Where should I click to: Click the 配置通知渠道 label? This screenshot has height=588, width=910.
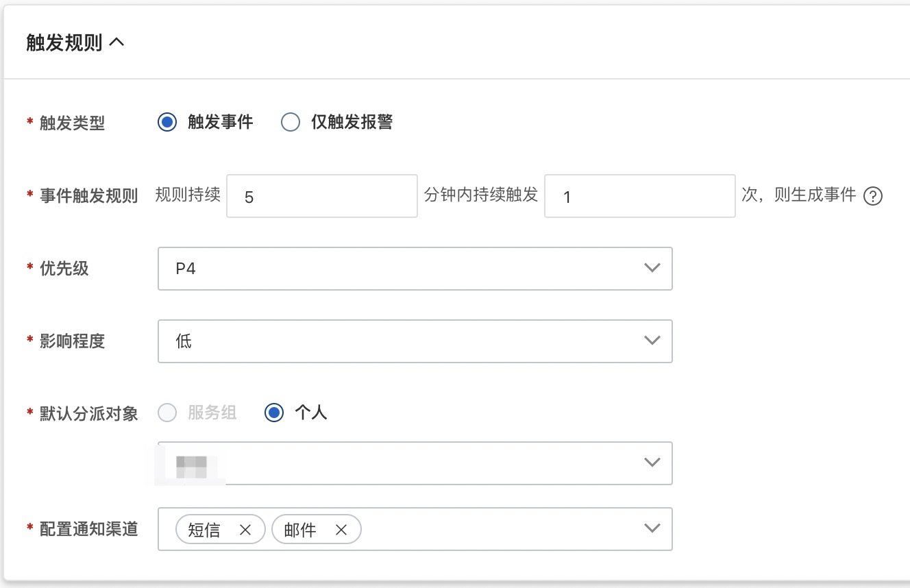89,529
